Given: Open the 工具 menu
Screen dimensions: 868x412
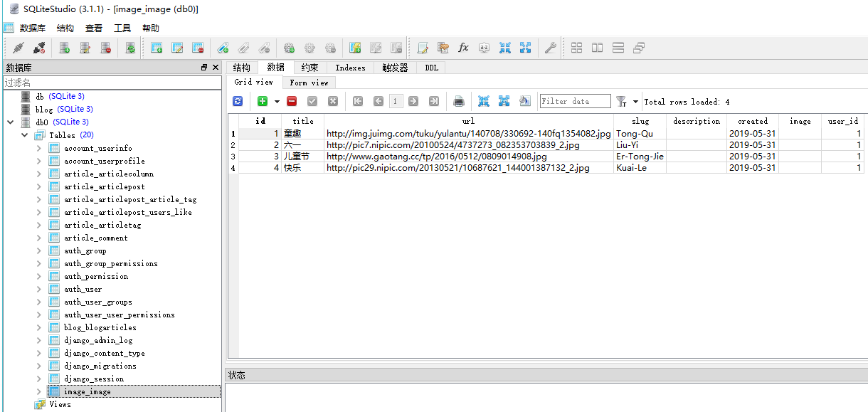Looking at the screenshot, I should [122, 28].
